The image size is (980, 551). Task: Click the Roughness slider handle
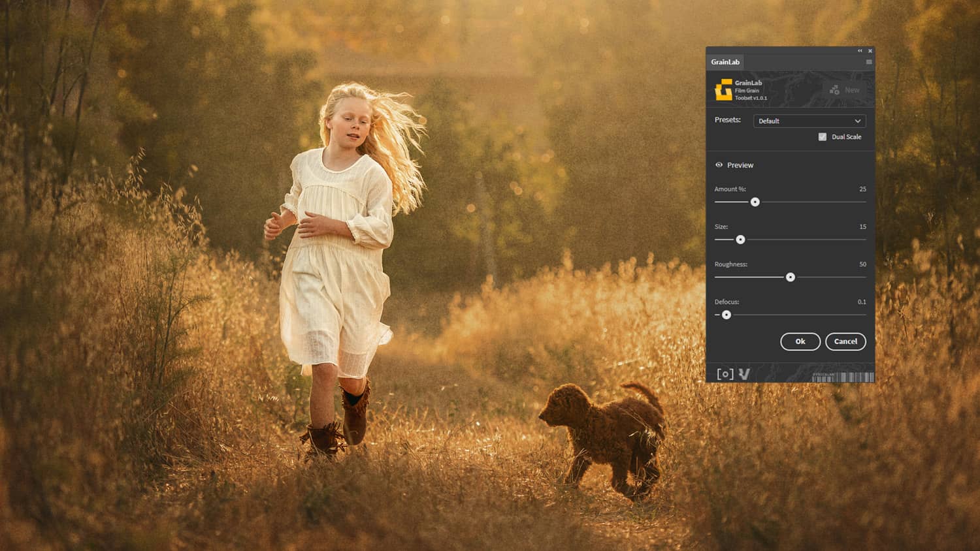(x=790, y=277)
